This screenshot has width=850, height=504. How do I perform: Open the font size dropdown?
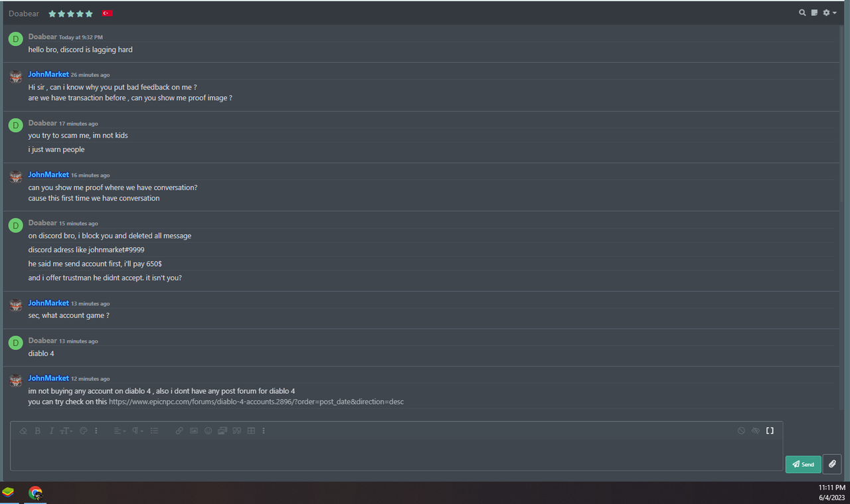click(x=66, y=431)
